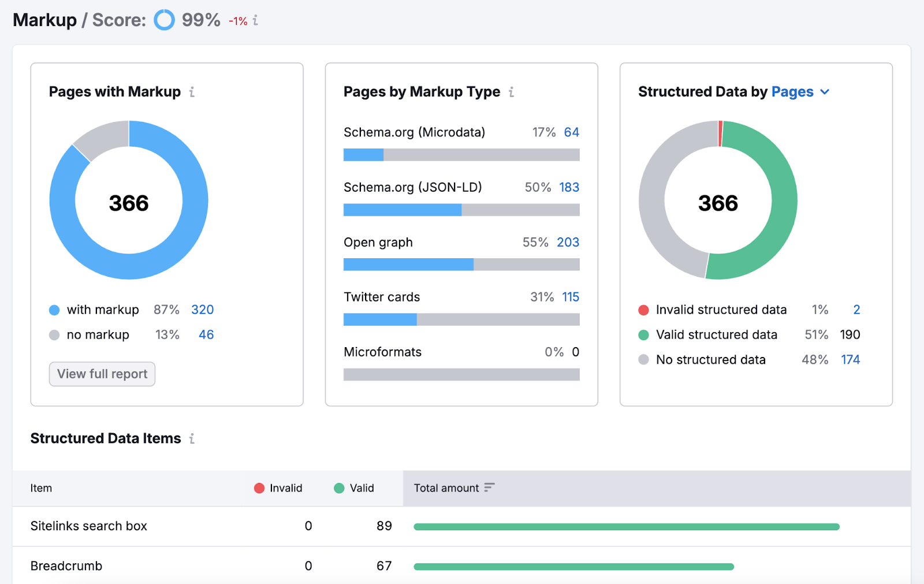Click the 99% score value
Screen dimensions: 924x584
pyautogui.click(x=201, y=20)
